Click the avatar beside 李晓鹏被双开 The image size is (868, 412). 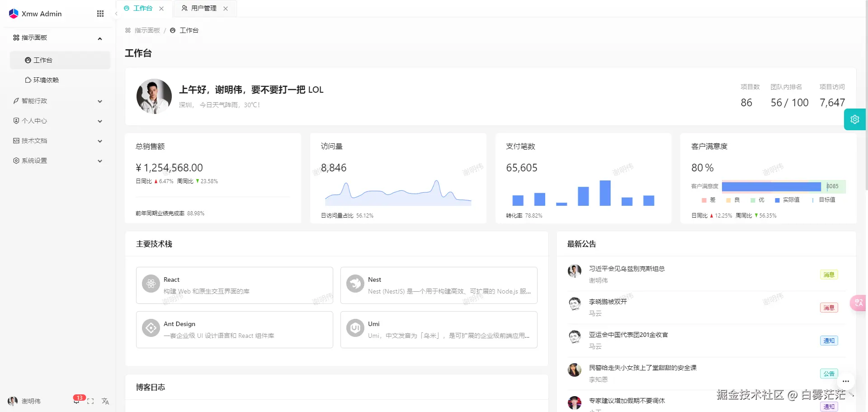click(x=575, y=304)
